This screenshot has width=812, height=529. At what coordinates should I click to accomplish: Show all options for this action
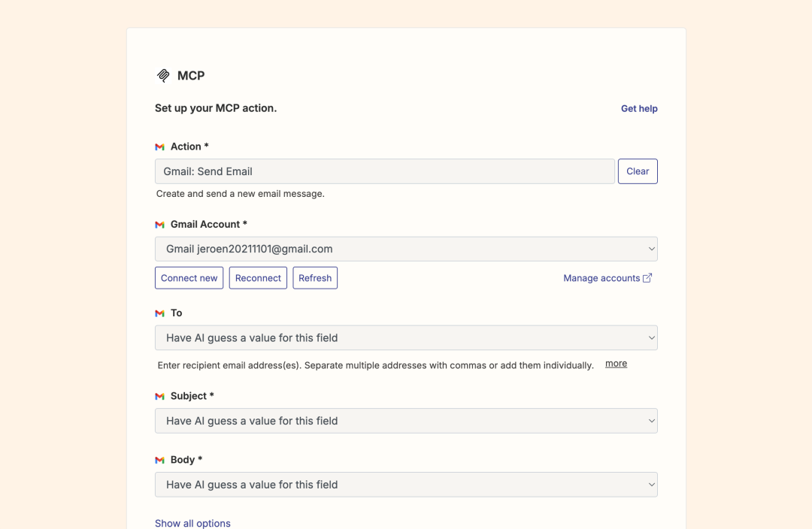(x=192, y=523)
